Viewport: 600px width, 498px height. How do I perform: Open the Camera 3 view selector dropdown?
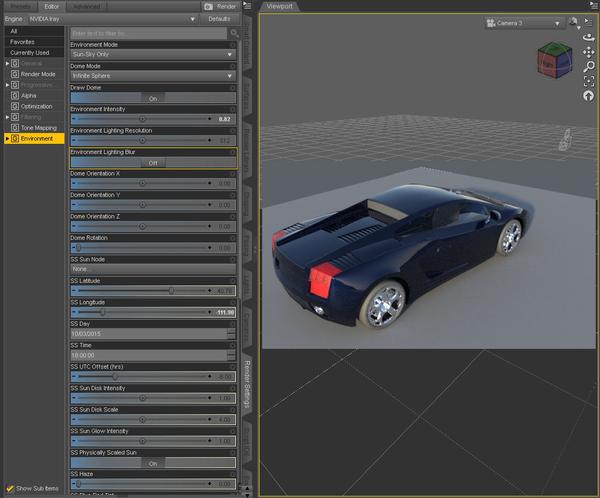(523, 23)
